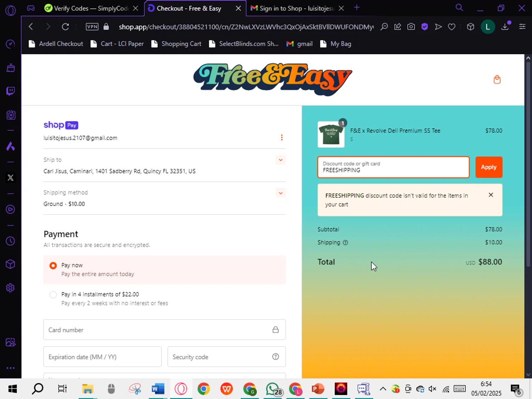This screenshot has height=399, width=532.
Task: Open GX Control speedometer icon in sidebar
Action: [x=11, y=44]
